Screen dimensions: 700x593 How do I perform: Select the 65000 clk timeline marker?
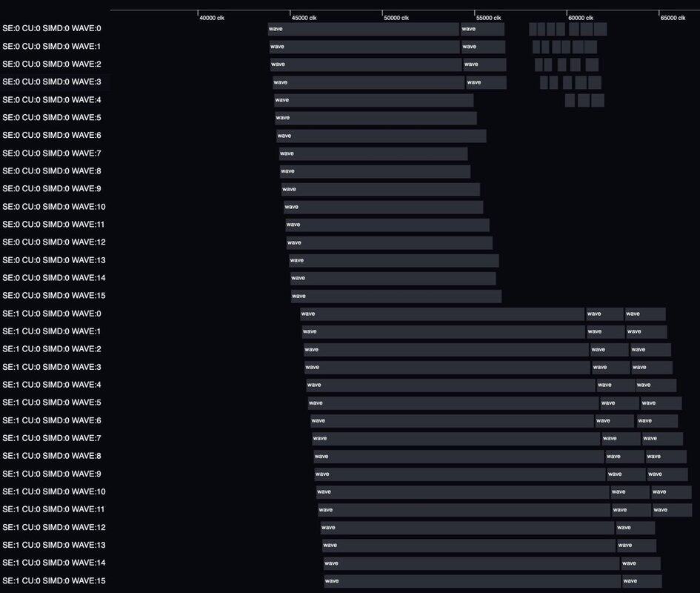673,18
